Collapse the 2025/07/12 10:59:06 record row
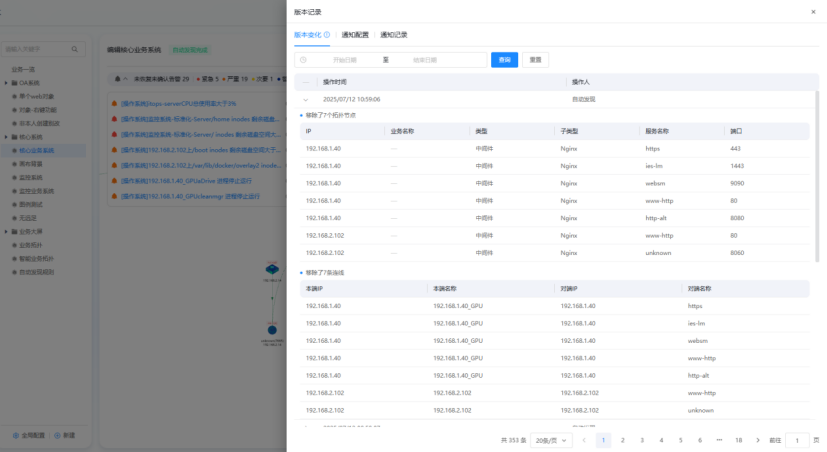 pyautogui.click(x=305, y=100)
